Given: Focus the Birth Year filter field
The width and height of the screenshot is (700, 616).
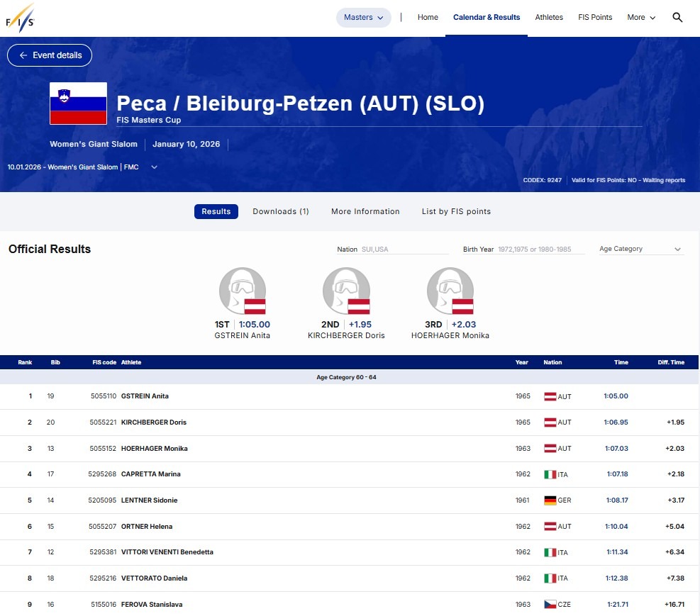Looking at the screenshot, I should click(540, 250).
